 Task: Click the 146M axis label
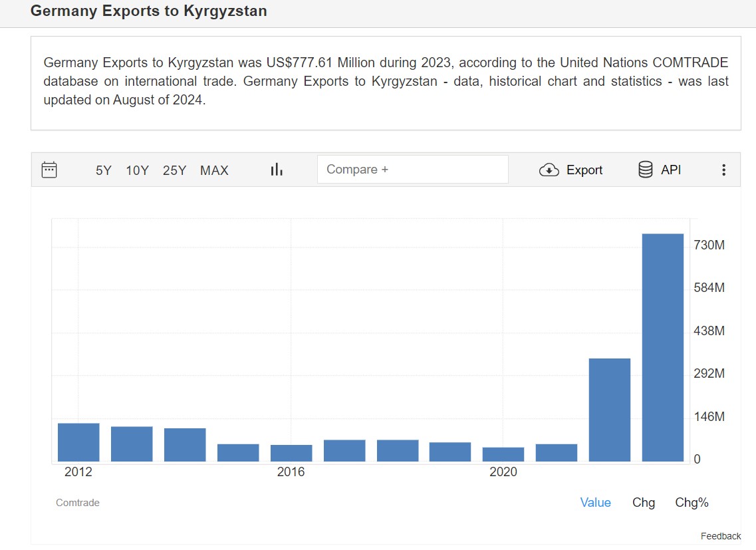(709, 416)
